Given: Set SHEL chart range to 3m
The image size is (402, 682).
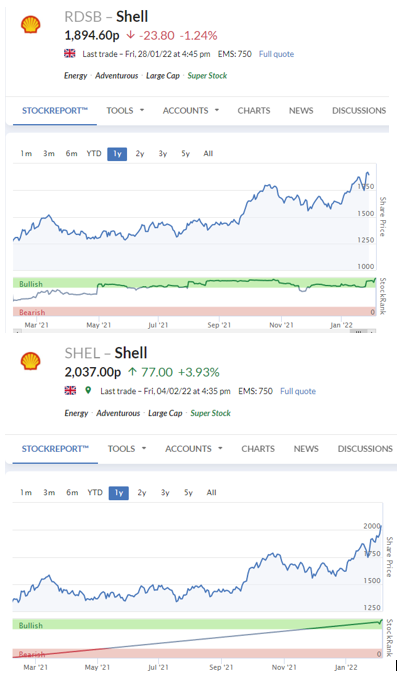Looking at the screenshot, I should point(49,492).
